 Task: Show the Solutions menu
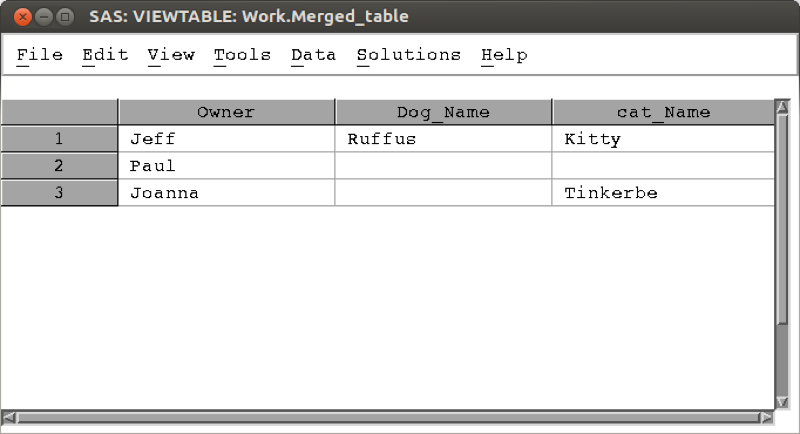pos(408,55)
